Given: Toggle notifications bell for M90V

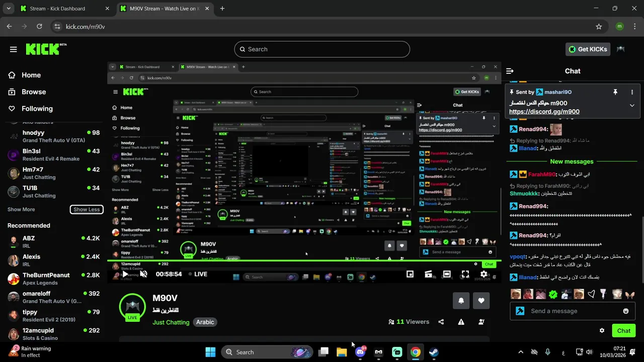Looking at the screenshot, I should (461, 301).
